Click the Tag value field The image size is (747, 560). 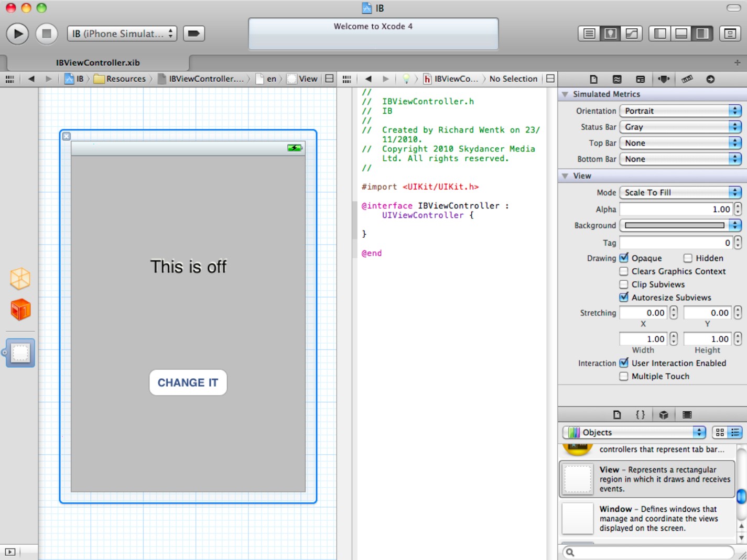pyautogui.click(x=676, y=243)
